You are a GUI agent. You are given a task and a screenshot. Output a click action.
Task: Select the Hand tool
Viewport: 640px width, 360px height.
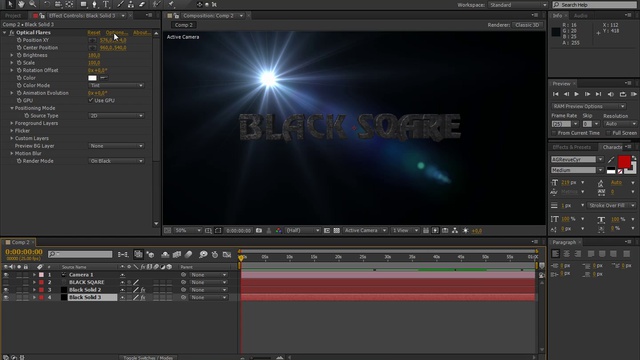21,4
